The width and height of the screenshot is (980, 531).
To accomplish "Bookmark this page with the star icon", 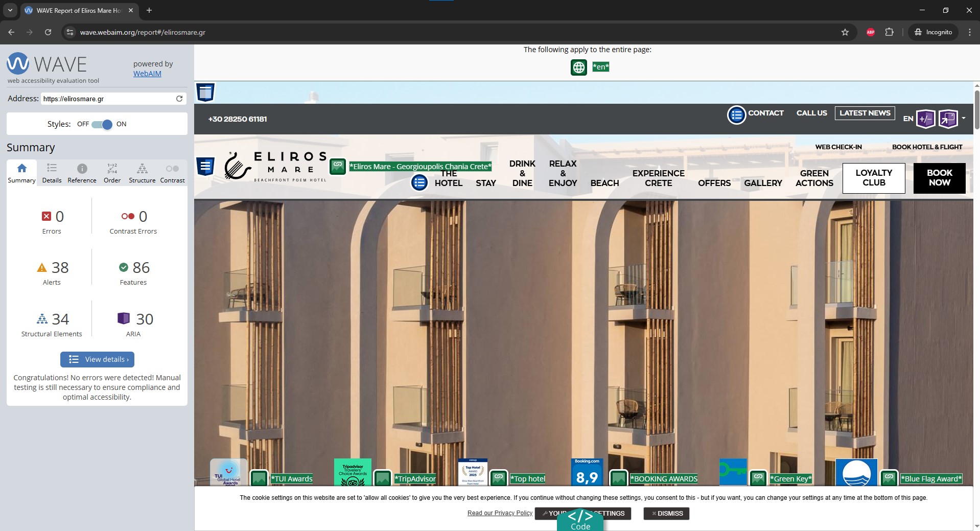I will pos(845,32).
